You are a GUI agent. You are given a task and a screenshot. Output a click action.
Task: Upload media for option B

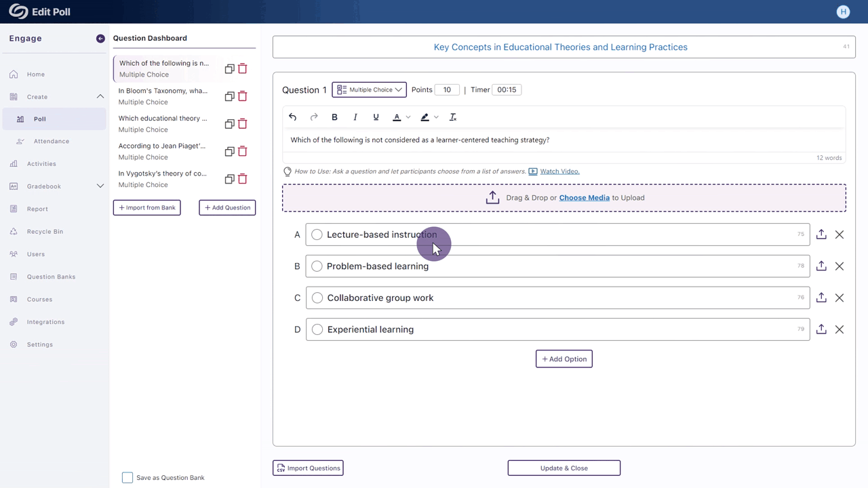coord(821,266)
